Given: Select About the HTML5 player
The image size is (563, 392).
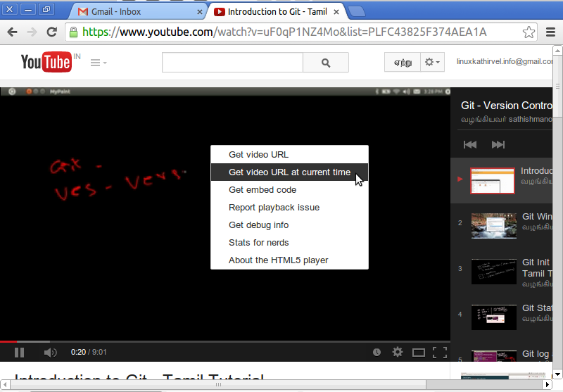Looking at the screenshot, I should (289, 260).
